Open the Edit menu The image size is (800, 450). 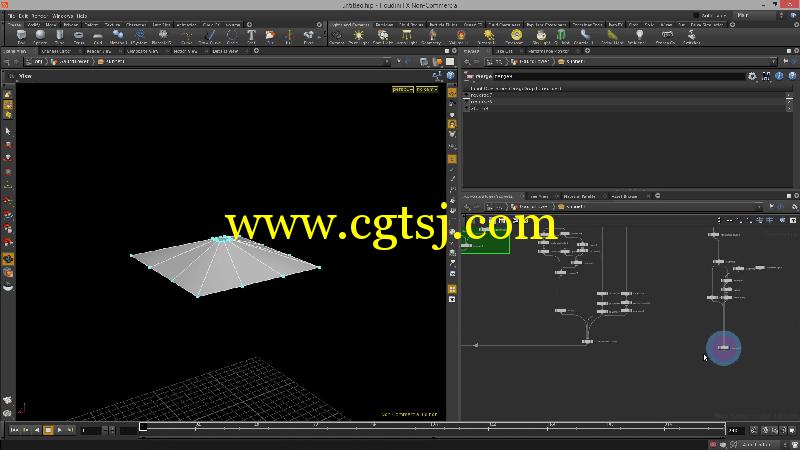click(x=23, y=16)
